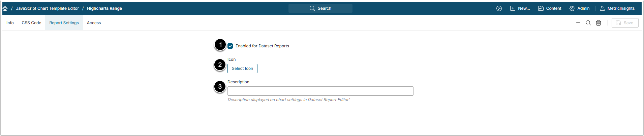Delete the template using the trash icon

click(x=599, y=23)
